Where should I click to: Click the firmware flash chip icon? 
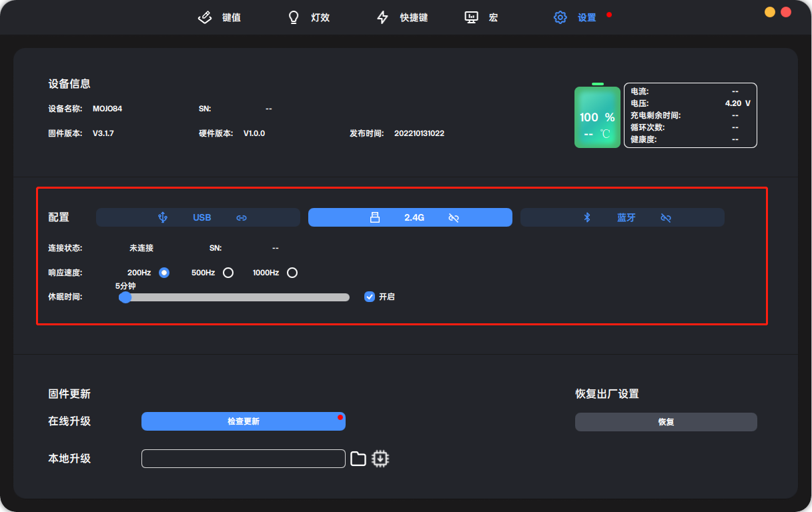(x=380, y=458)
